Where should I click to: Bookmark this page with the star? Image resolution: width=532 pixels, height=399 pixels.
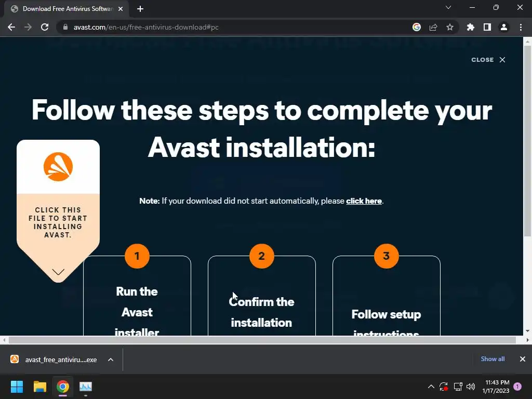(450, 27)
